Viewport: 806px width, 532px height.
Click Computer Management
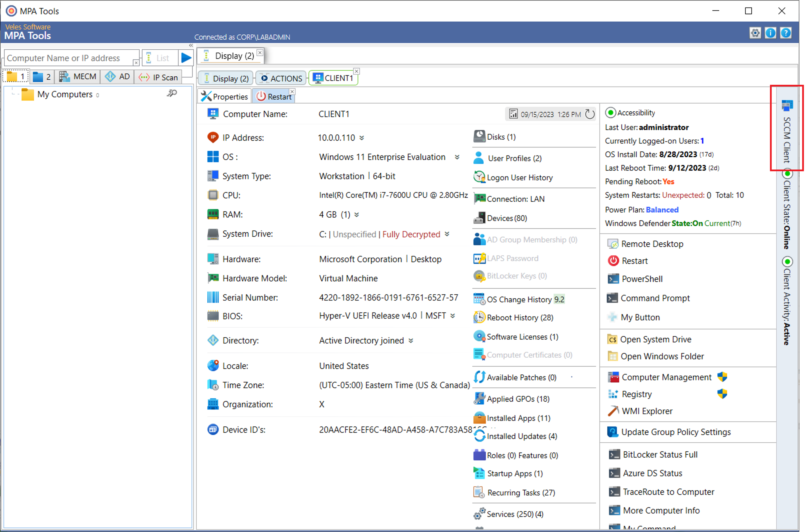[x=659, y=377]
